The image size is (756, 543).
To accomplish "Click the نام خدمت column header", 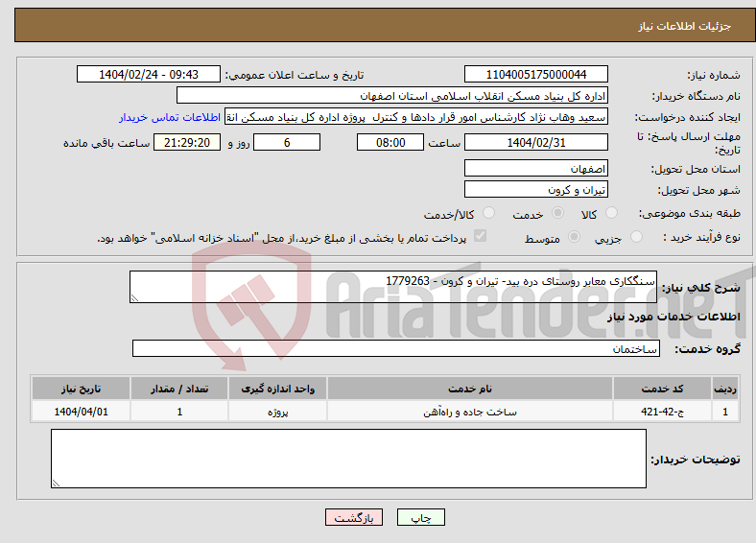I will coord(470,389).
